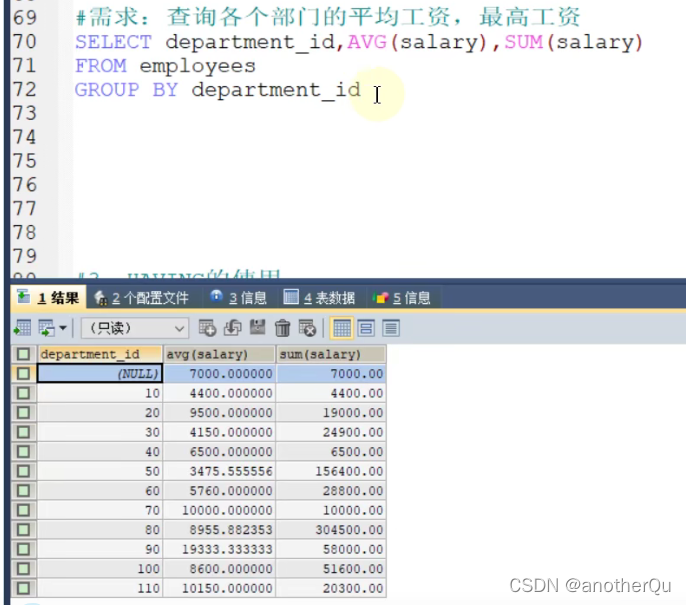The width and height of the screenshot is (686, 605).
Task: Open the 1 结果 tab
Action: [48, 298]
